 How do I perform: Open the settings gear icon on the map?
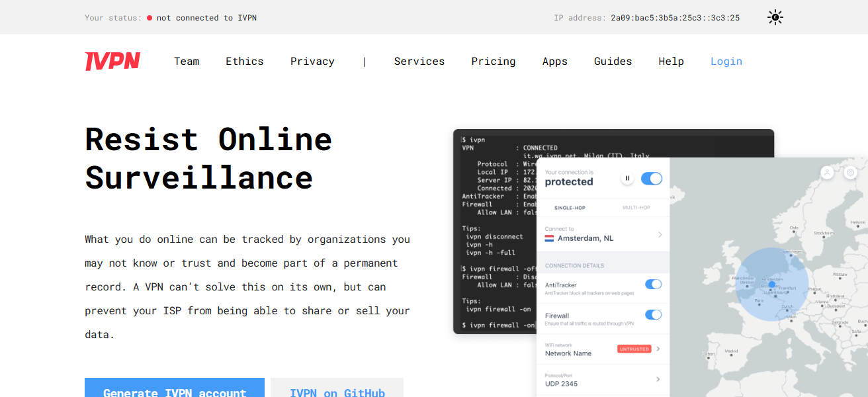(x=851, y=172)
